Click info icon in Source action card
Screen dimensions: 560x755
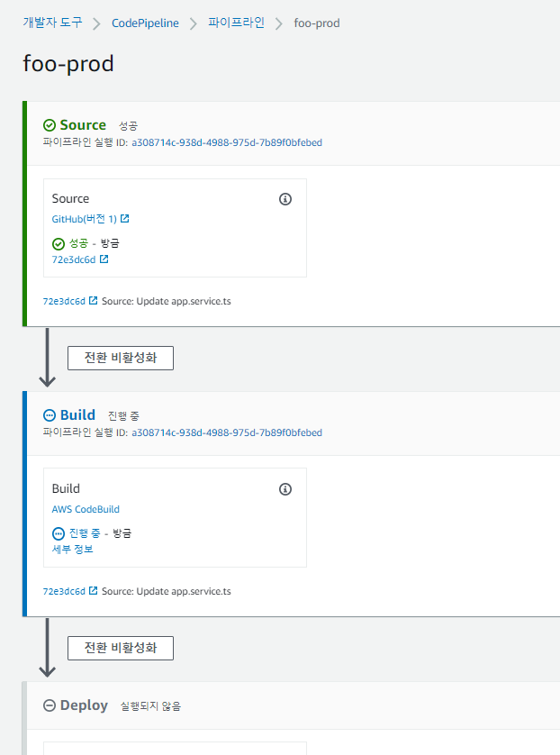[x=285, y=199]
